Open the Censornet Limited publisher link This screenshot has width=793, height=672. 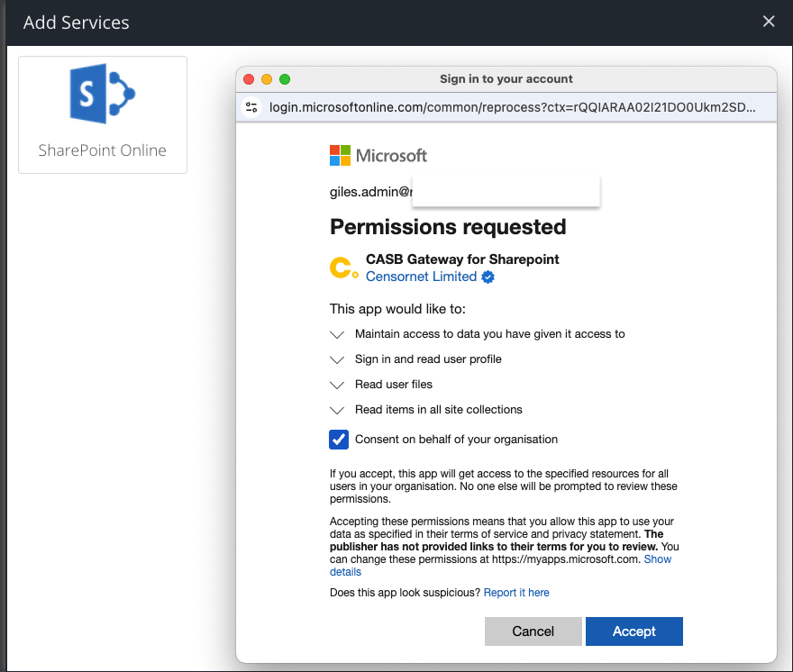coord(422,277)
